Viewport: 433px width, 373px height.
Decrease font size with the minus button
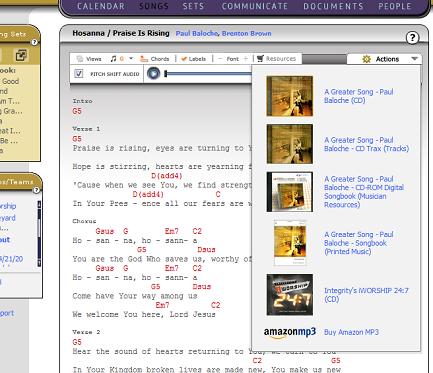(x=220, y=59)
